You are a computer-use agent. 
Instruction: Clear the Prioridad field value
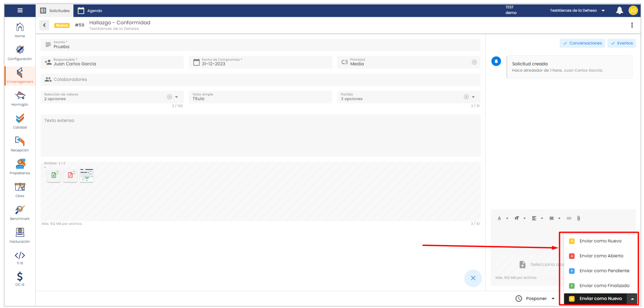point(474,62)
